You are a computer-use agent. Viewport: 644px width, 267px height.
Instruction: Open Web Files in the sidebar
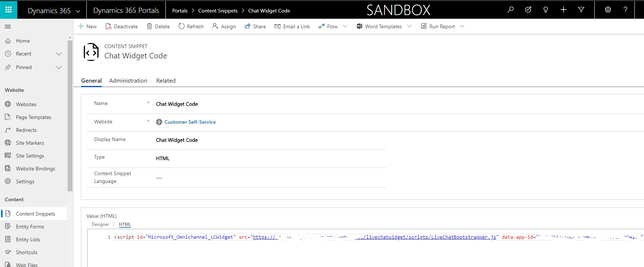(26, 264)
